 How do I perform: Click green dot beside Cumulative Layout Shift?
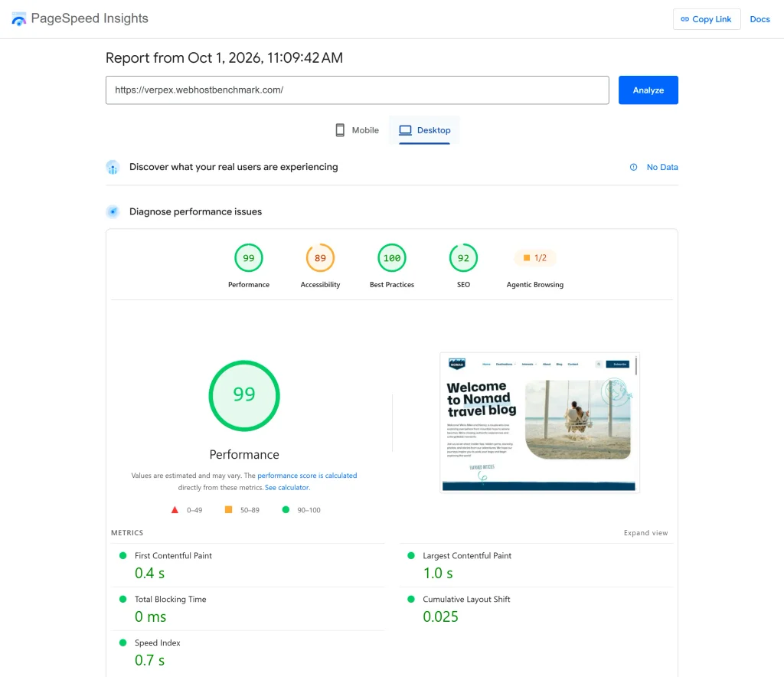[x=411, y=599]
